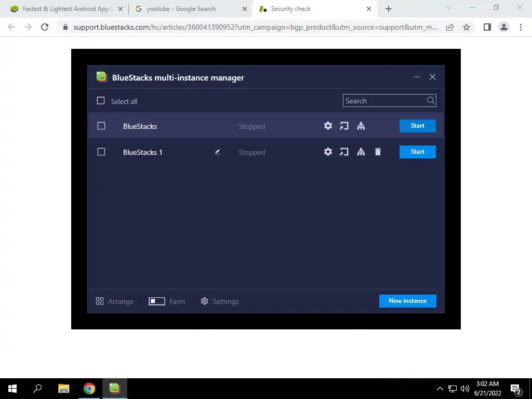Open File Explorer from taskbar
The height and width of the screenshot is (399, 532).
click(x=63, y=389)
